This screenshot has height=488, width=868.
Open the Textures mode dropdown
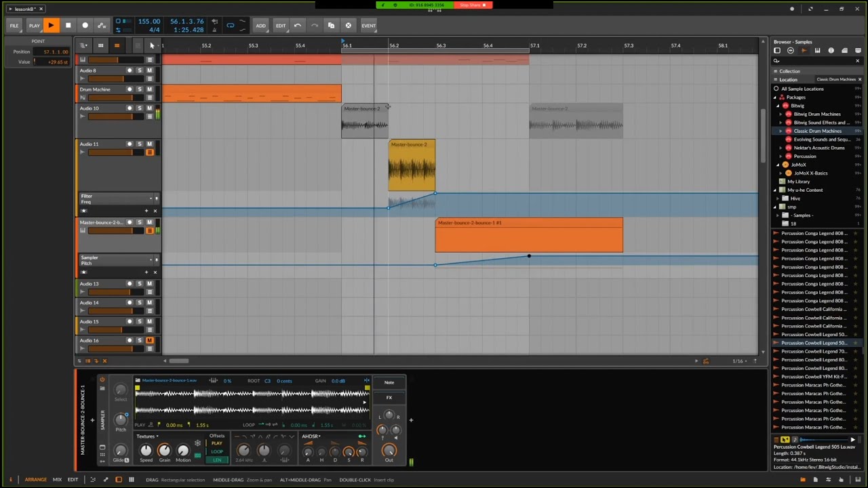click(x=147, y=436)
